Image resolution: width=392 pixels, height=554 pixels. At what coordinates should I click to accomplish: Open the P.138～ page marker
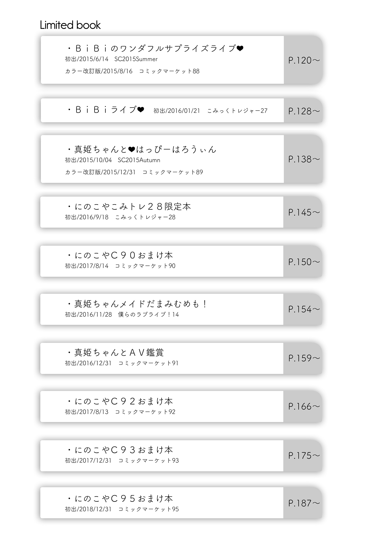coord(303,159)
